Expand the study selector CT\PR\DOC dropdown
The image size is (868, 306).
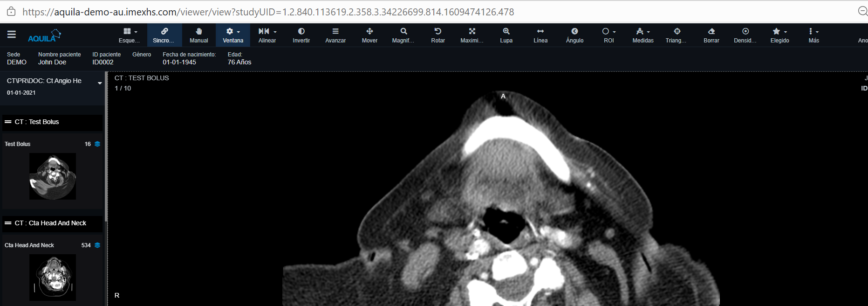(x=99, y=83)
